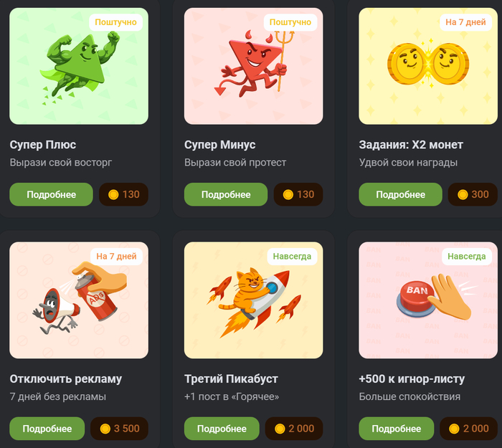The image size is (502, 448).
Task: Click the red devil Супер Минус illustration
Action: [x=253, y=66]
